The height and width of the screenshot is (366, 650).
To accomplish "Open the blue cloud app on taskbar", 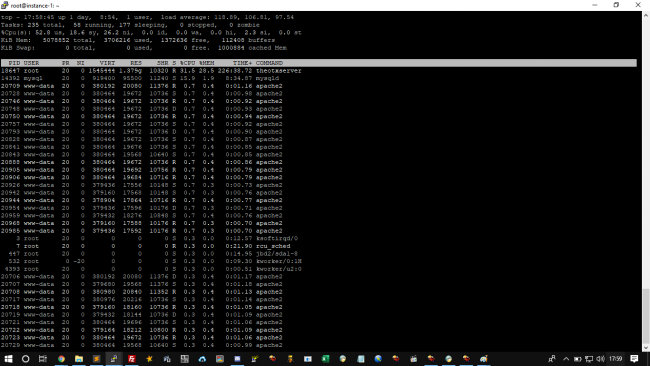I will (202, 359).
